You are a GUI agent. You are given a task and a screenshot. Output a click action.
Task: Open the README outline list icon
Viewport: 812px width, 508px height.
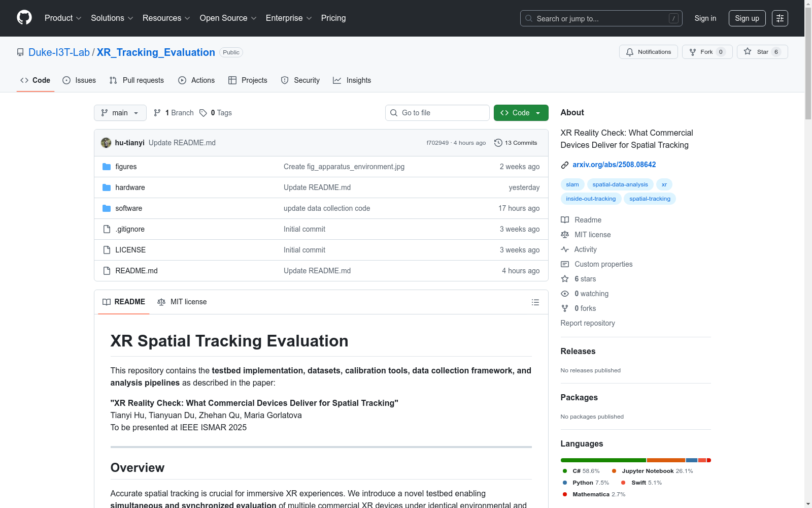click(535, 302)
